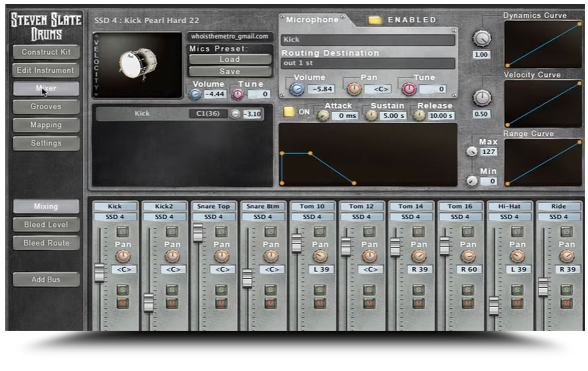Solo the Kick channel

click(x=122, y=290)
